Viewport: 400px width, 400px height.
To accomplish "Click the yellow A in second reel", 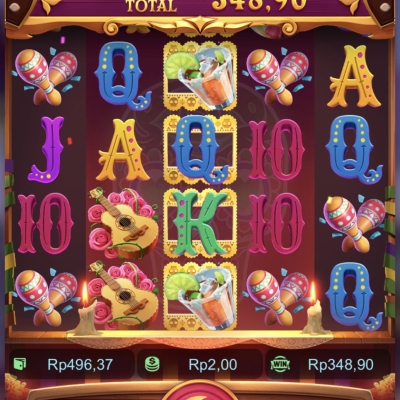I will point(123,149).
